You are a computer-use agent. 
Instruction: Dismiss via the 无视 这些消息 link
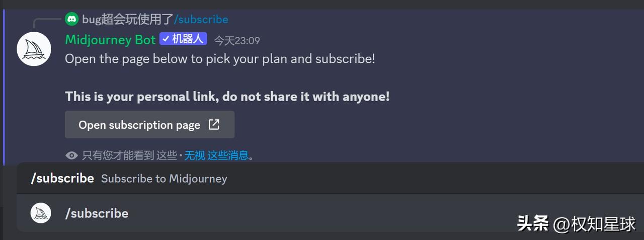coord(216,155)
